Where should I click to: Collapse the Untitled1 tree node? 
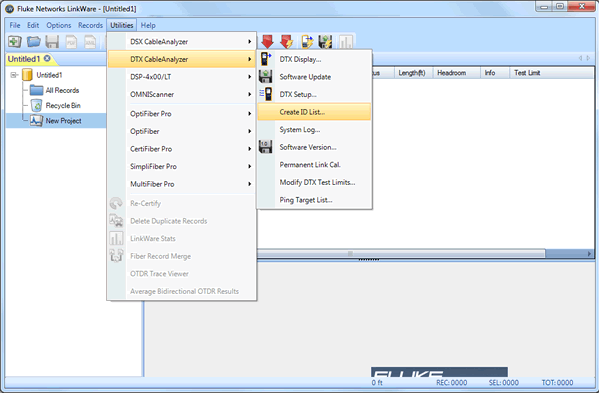coord(14,75)
